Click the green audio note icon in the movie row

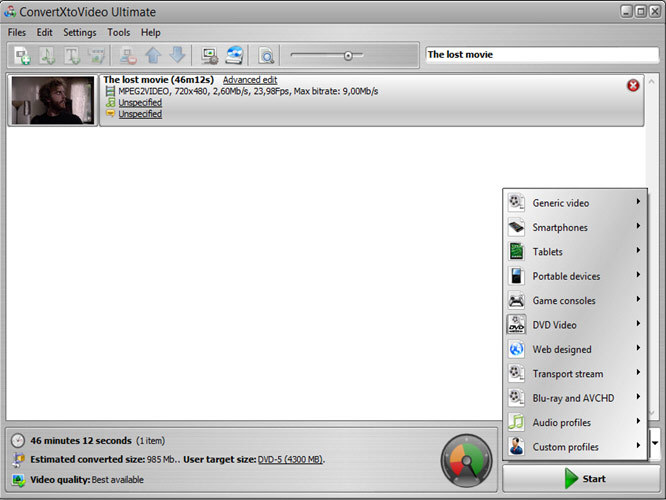[110, 102]
